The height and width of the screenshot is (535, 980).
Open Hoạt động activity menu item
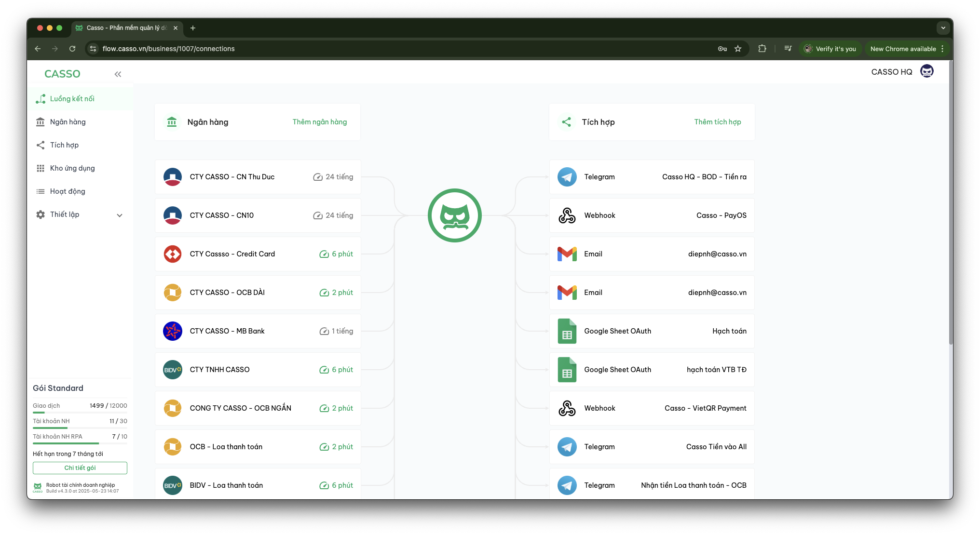(68, 191)
